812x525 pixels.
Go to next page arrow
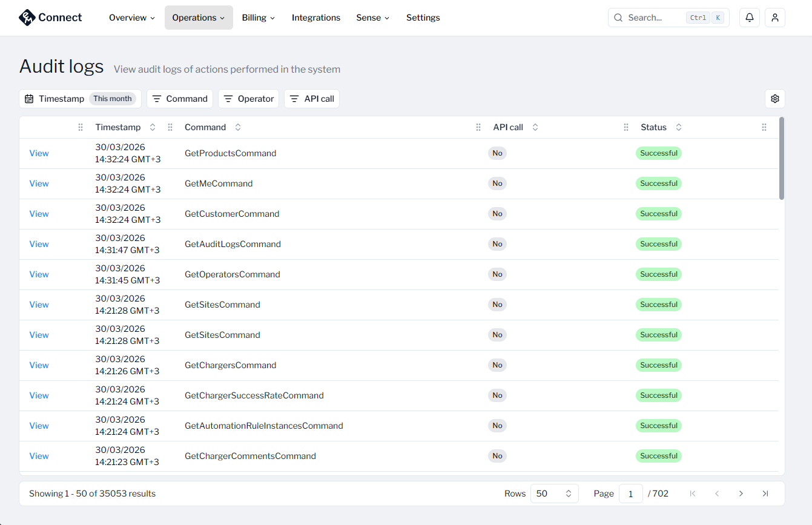click(x=741, y=494)
